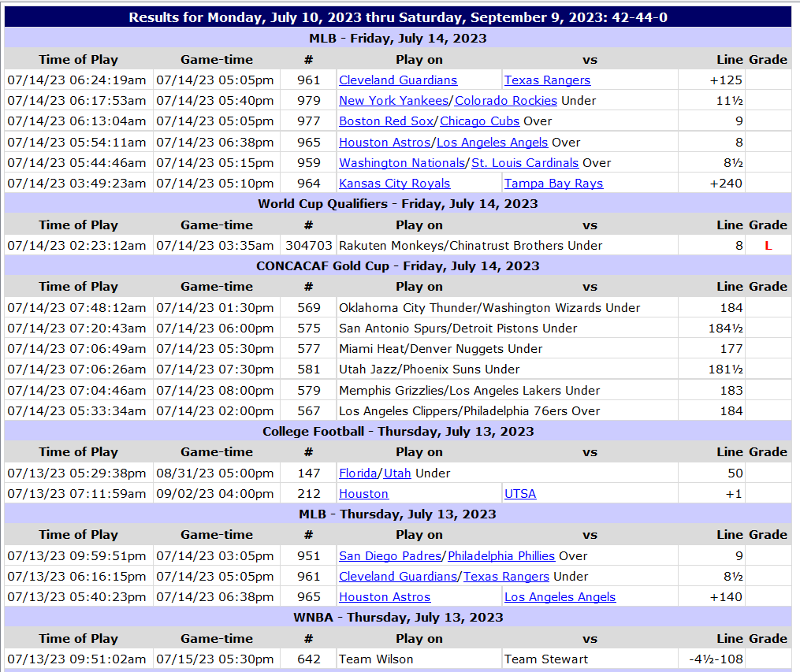Open the New York Yankees link
This screenshot has width=800, height=672.
[x=393, y=101]
